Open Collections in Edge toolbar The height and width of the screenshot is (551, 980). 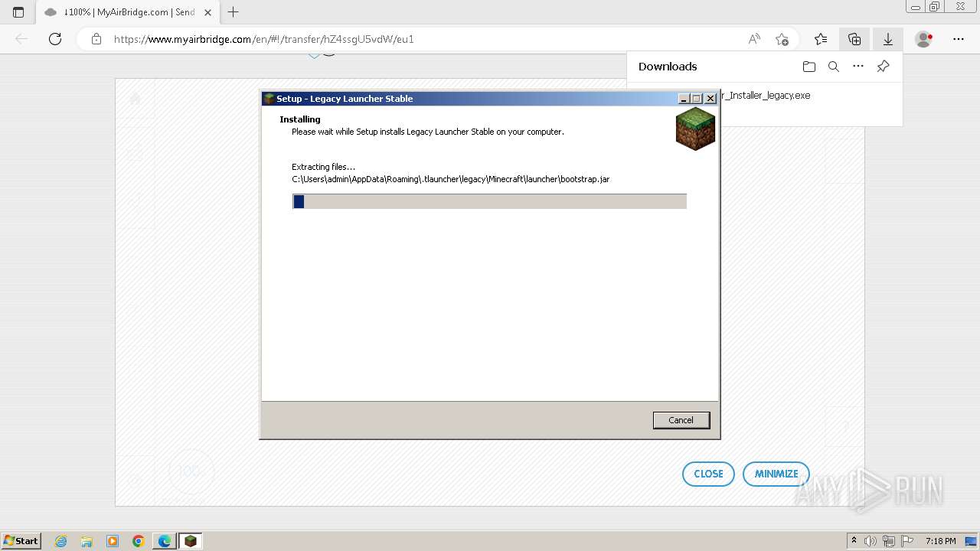854,39
